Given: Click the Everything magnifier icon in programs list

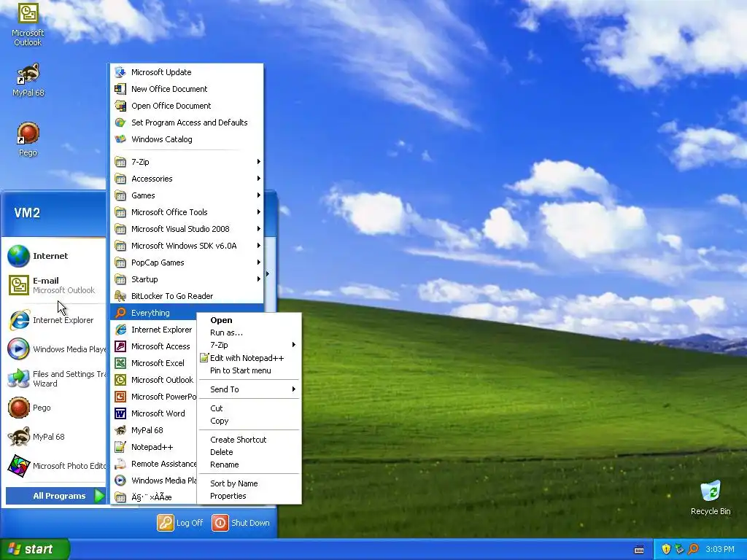Looking at the screenshot, I should (120, 313).
